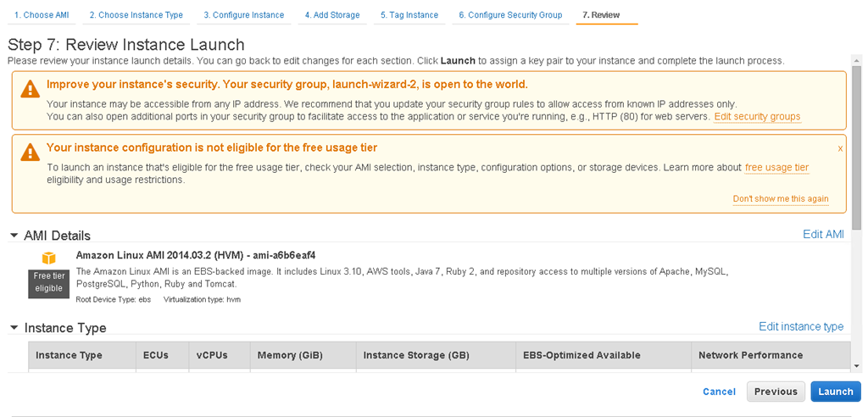Click the Instance Type column header

(82, 355)
